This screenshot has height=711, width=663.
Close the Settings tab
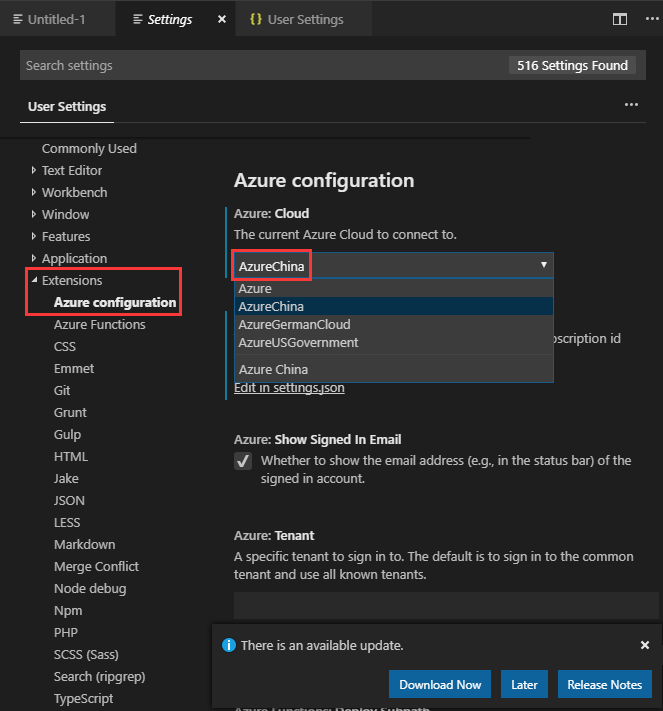(221, 19)
